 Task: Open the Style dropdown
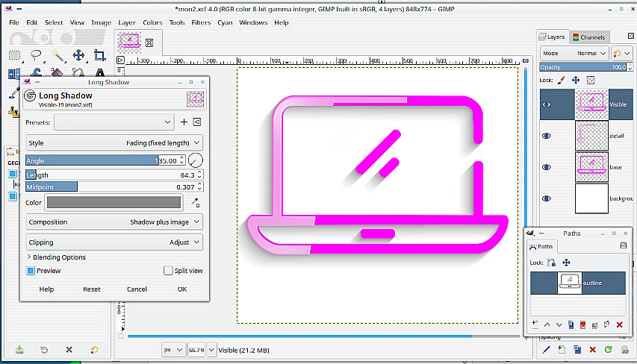(x=114, y=143)
